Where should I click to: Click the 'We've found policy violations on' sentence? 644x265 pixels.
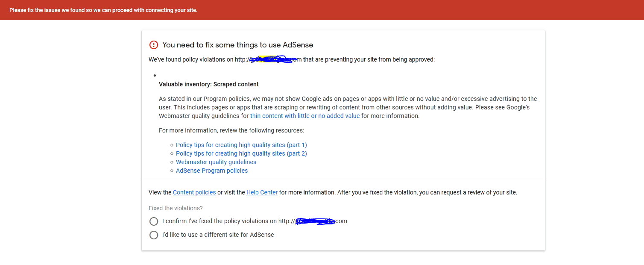click(292, 59)
